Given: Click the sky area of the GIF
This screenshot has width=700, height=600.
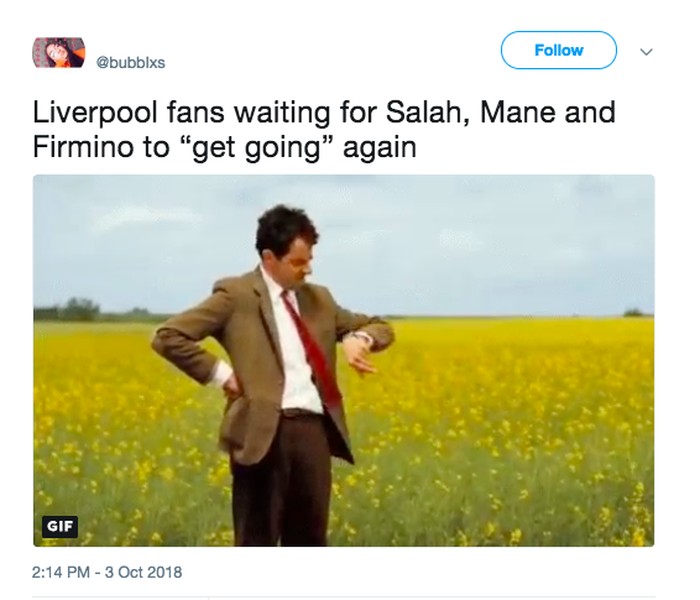Looking at the screenshot, I should click(x=500, y=240).
